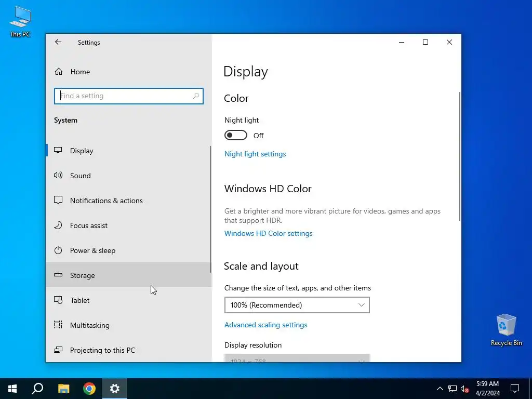Open the Storage settings label
The height and width of the screenshot is (399, 532).
[83, 275]
